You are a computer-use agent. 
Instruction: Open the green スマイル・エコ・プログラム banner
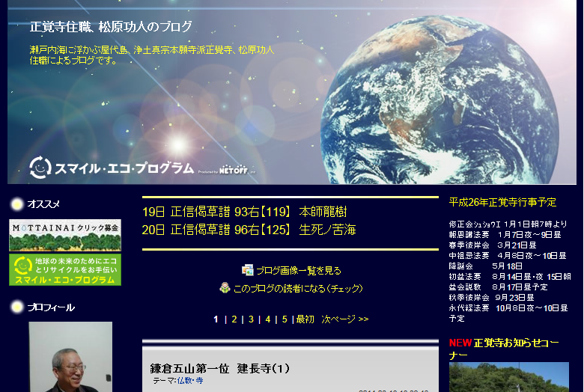point(65,270)
